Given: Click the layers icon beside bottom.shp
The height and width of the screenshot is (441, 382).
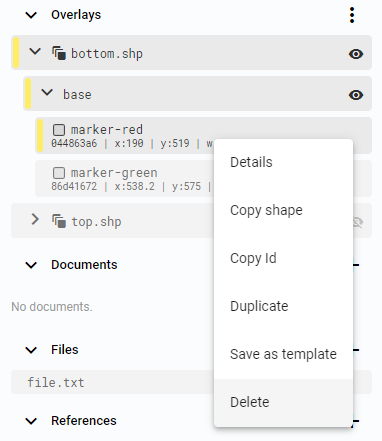Looking at the screenshot, I should 59,53.
